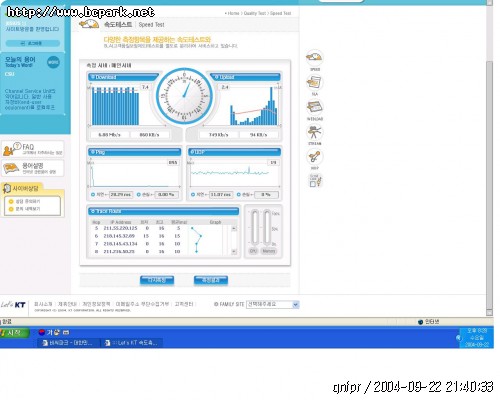Open 고객센터 footer link
The image size is (500, 400).
point(184,304)
